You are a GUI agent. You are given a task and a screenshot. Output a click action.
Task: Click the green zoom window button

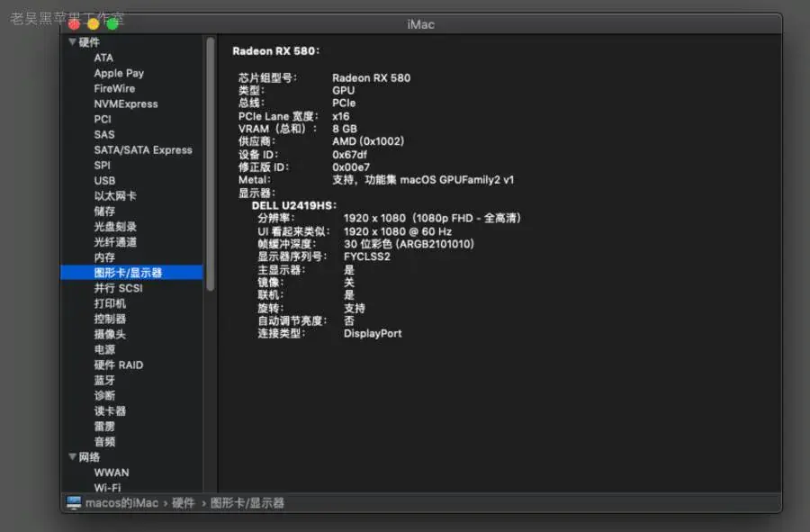pyautogui.click(x=112, y=23)
